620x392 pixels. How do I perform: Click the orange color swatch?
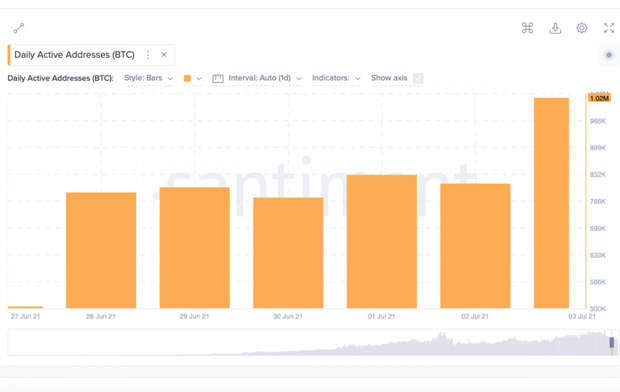(x=187, y=78)
